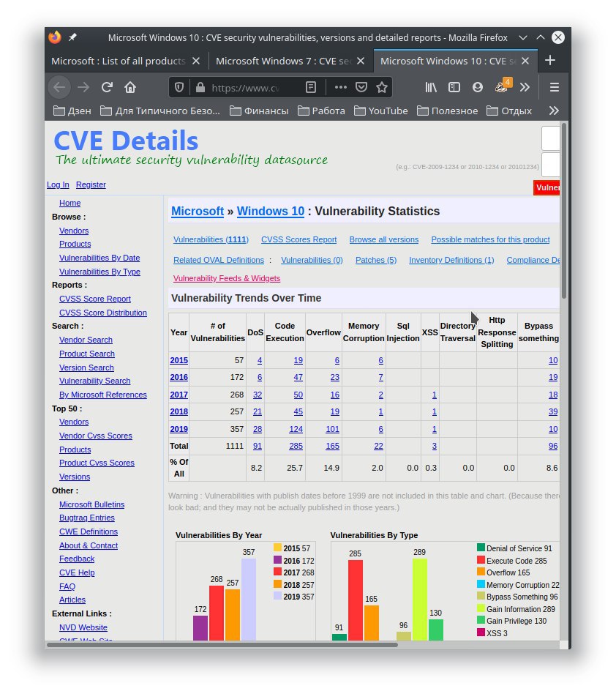
Task: Close the Microsoft Windows 10 tab
Action: (x=525, y=61)
